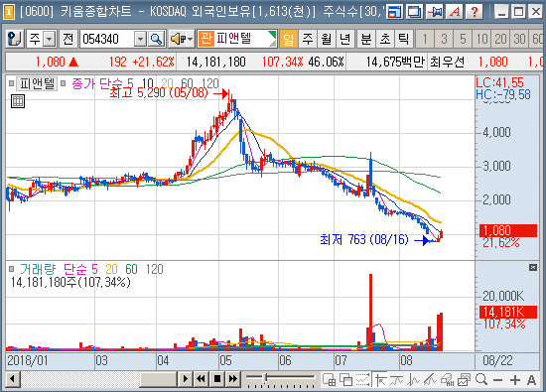Click the volume value 14,181,180 in quote bar
This screenshot has height=392, width=546.
[215, 62]
